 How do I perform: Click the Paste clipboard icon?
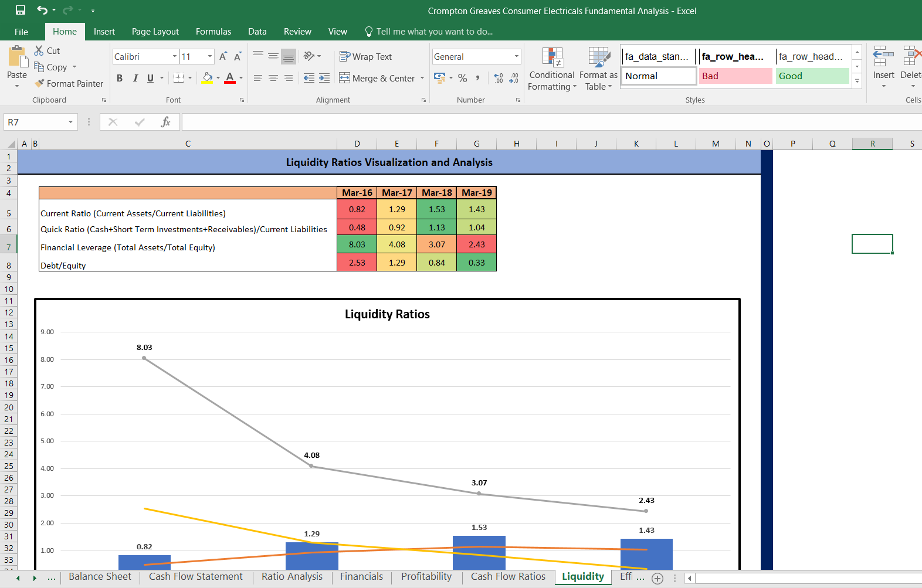[18, 56]
